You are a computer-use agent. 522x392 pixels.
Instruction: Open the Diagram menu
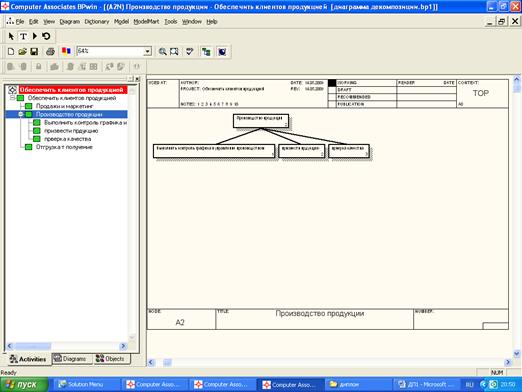coord(69,22)
